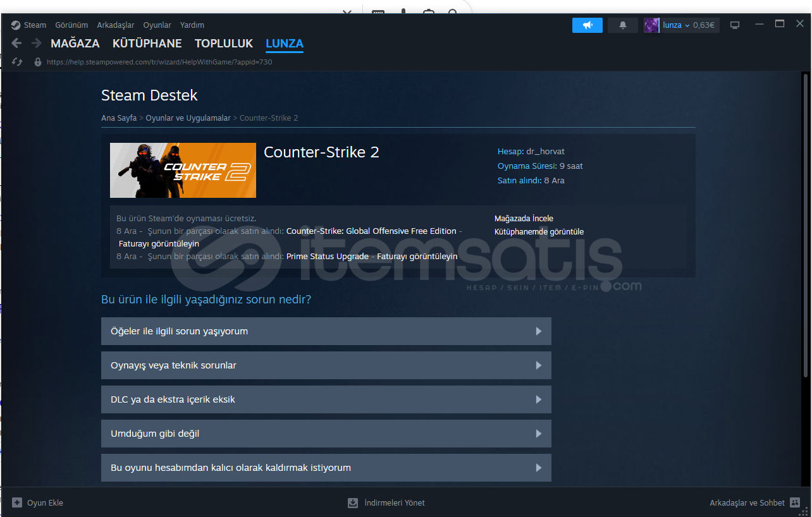This screenshot has width=812, height=517.
Task: Open the 'Oyunlar ve Uygulamalar' breadcrumb
Action: tap(188, 118)
